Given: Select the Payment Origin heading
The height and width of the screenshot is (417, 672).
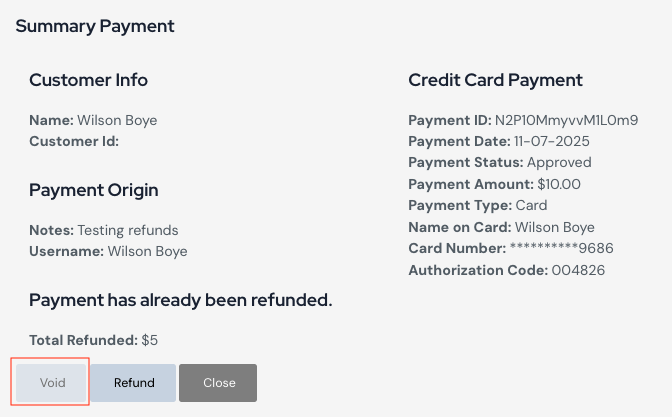Looking at the screenshot, I should tap(93, 190).
